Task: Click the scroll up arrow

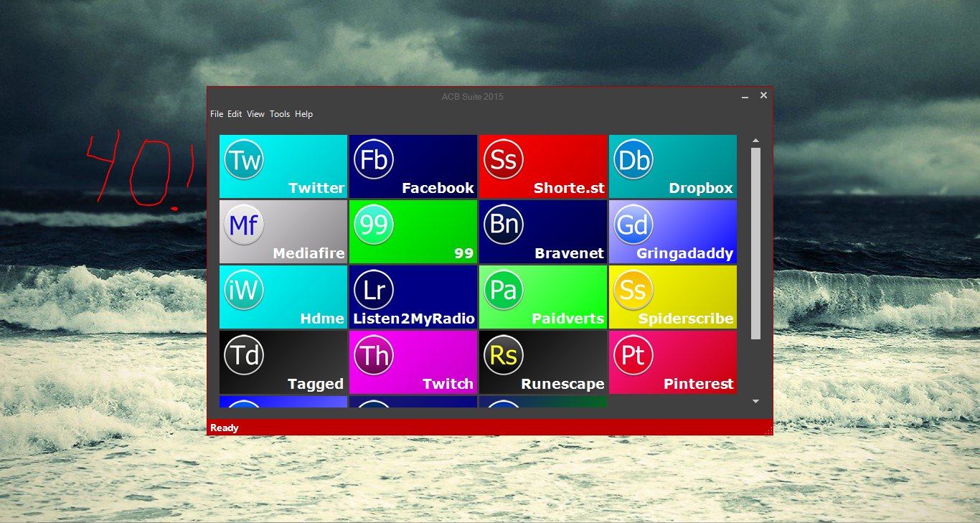Action: coord(755,141)
